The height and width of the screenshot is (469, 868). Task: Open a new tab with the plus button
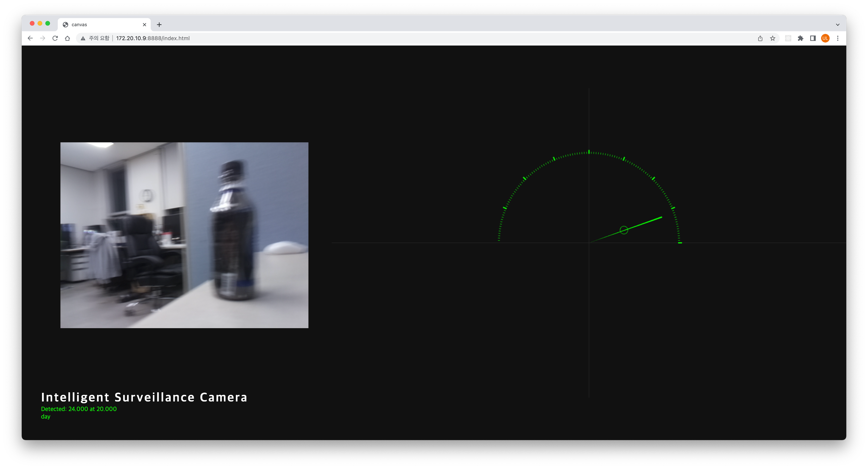pyautogui.click(x=159, y=24)
